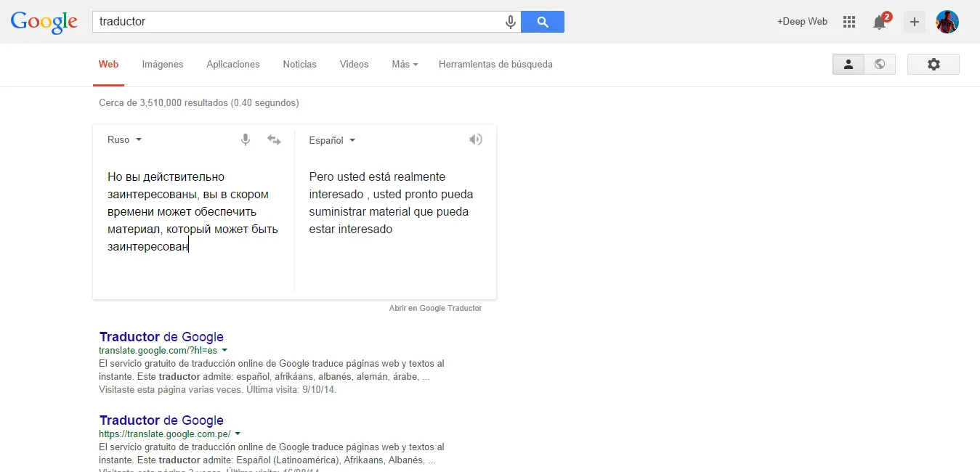
Task: Switch to the Videos tab
Action: (x=355, y=64)
